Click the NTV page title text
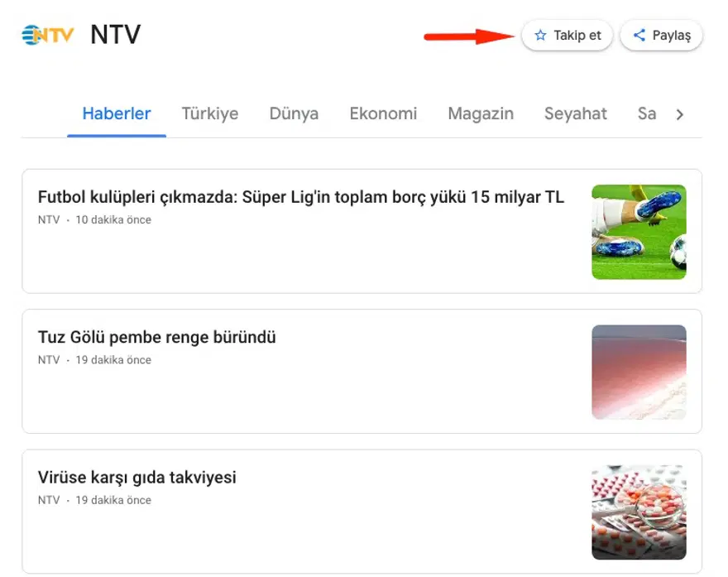The width and height of the screenshot is (728, 577). (116, 35)
